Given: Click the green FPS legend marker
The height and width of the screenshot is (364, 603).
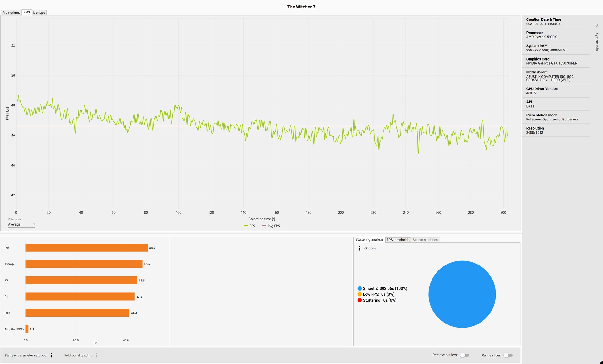Looking at the screenshot, I should coord(246,226).
